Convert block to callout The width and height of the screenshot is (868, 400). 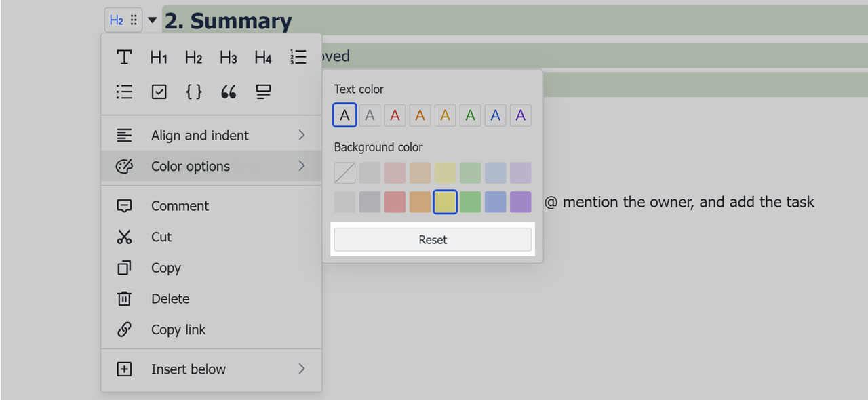[263, 92]
